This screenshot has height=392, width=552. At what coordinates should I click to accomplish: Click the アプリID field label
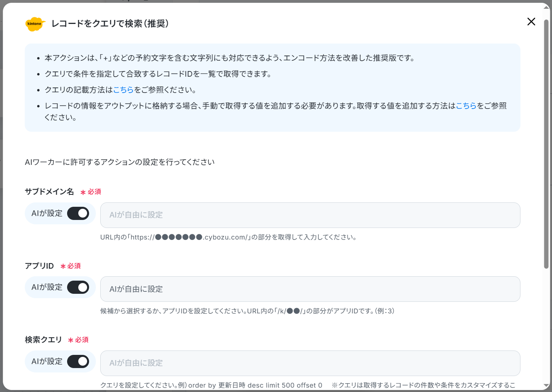pyautogui.click(x=39, y=266)
